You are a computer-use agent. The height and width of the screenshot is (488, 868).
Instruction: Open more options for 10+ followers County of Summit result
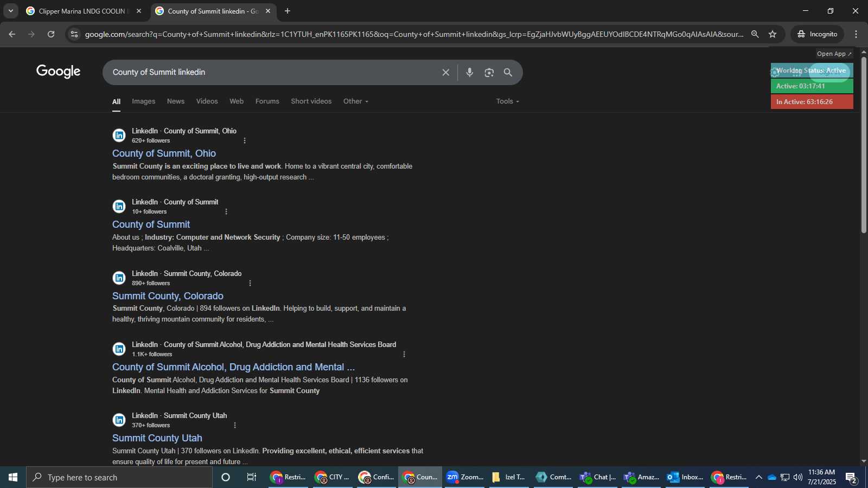(x=226, y=211)
